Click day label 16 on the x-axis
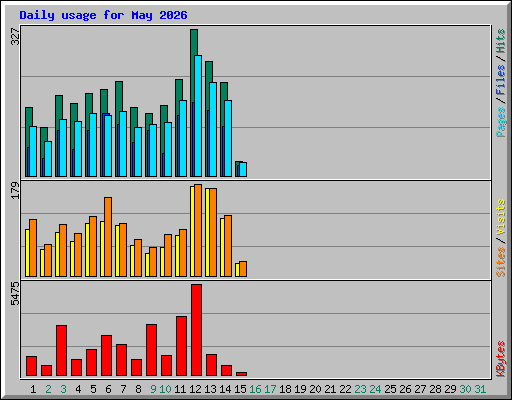 coord(255,389)
